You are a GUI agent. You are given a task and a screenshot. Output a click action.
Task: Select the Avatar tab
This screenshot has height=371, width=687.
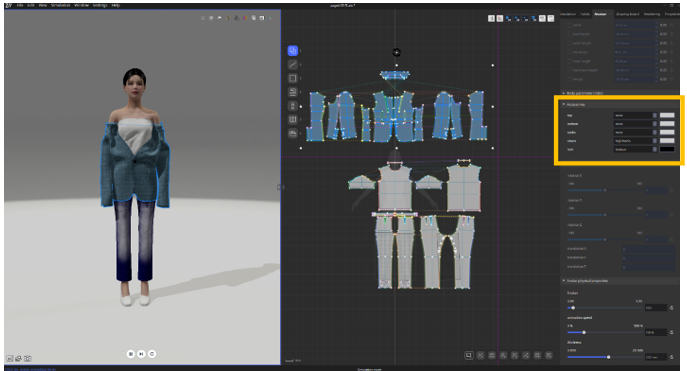pos(600,14)
